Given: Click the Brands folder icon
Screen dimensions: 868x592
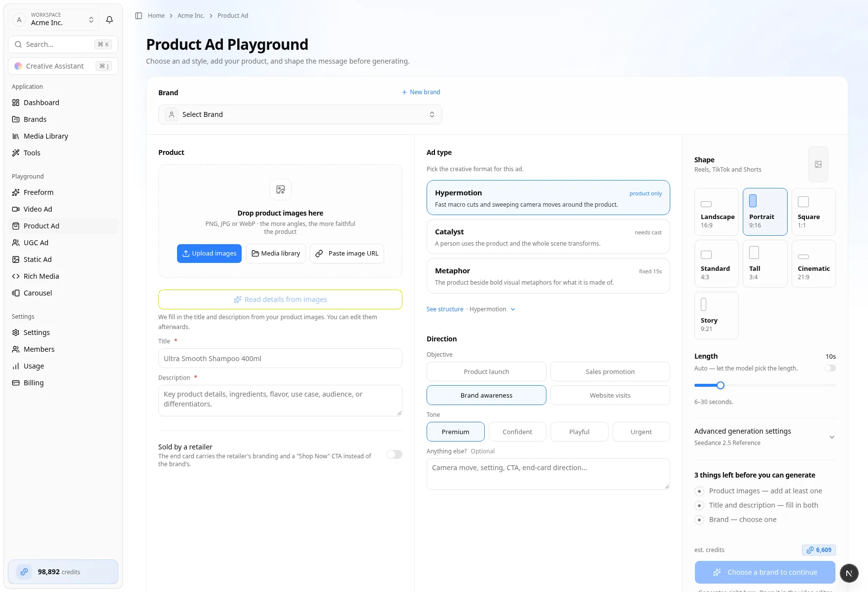Looking at the screenshot, I should [16, 119].
